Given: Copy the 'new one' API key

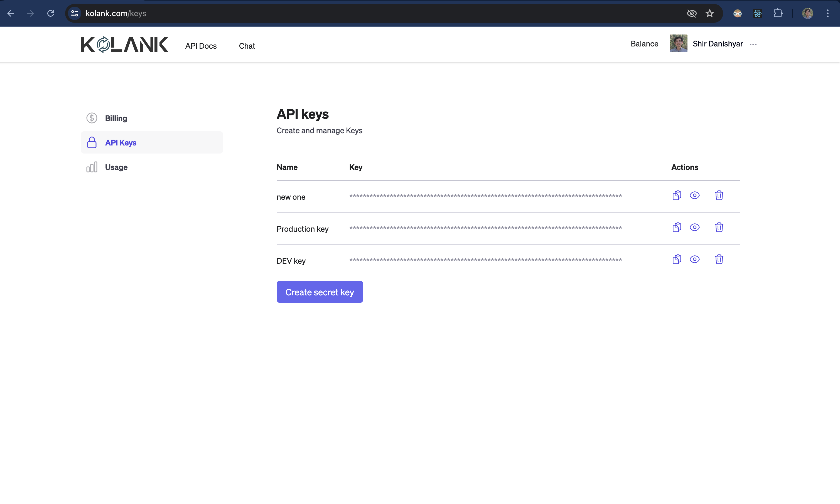Looking at the screenshot, I should point(677,195).
